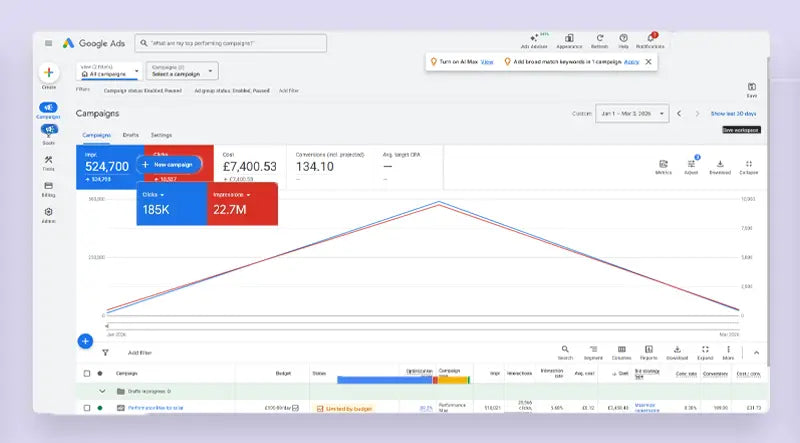Click the green status dot on campaign row
Viewport: 800px width, 443px height.
(100, 408)
